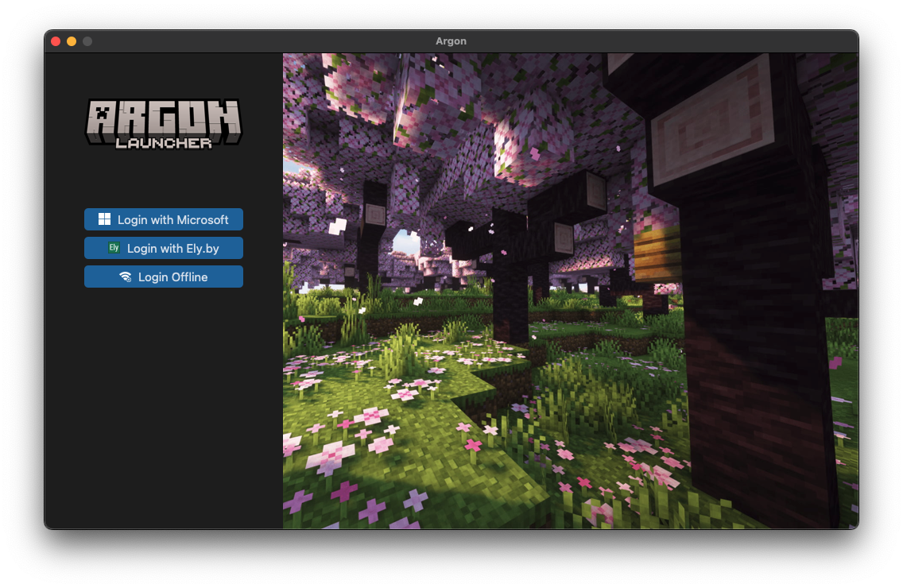Click the Wi-Fi offline icon
Image resolution: width=903 pixels, height=588 pixels.
tap(126, 277)
